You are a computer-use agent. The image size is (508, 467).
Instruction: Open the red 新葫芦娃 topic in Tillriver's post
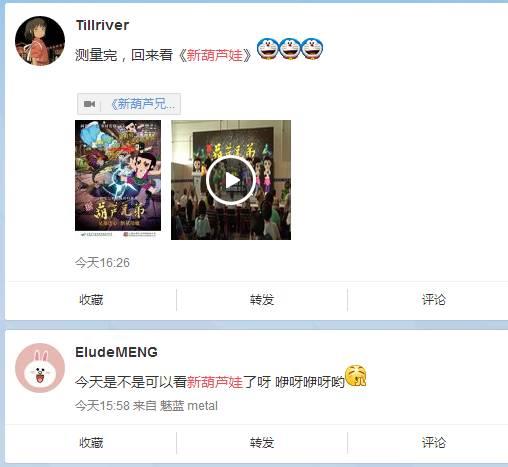(x=215, y=55)
